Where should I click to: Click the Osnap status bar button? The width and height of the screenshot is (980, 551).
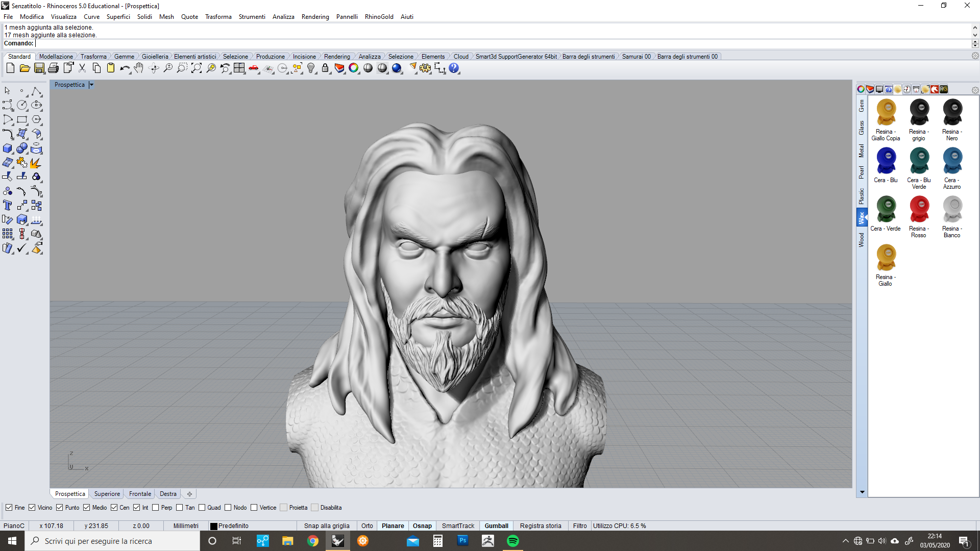[x=422, y=526]
